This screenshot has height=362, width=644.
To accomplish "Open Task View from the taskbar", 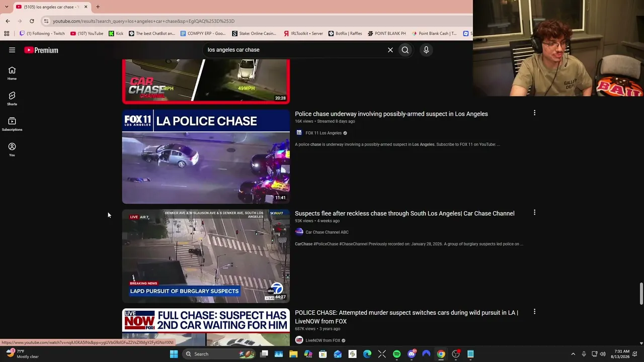I will click(264, 354).
